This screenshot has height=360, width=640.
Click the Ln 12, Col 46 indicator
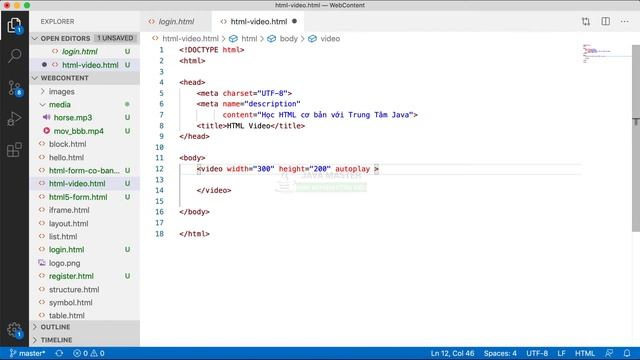click(452, 353)
